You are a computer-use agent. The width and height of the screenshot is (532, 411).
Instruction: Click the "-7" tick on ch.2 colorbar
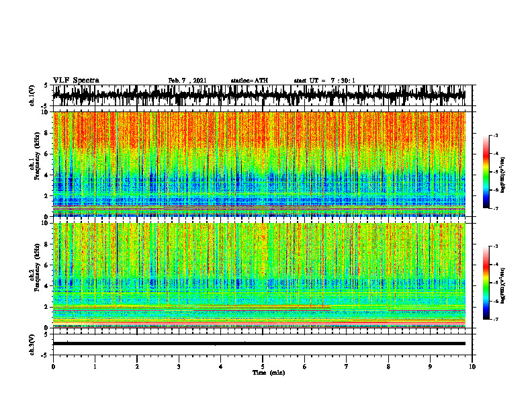pyautogui.click(x=496, y=319)
